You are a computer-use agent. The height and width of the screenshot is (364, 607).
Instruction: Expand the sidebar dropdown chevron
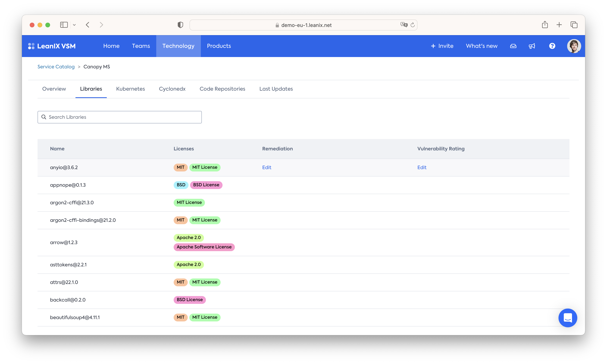pos(74,25)
